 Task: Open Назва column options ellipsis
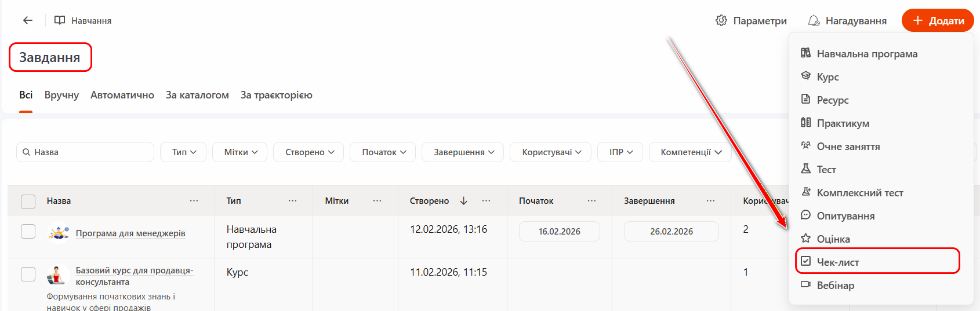point(194,201)
